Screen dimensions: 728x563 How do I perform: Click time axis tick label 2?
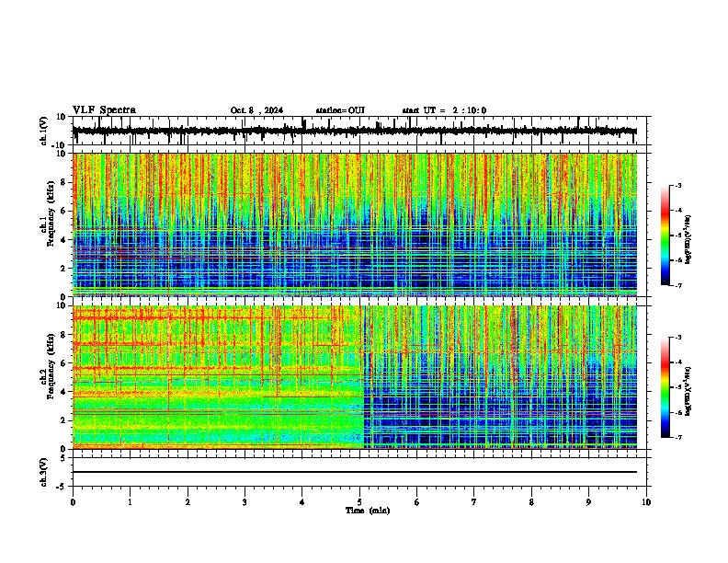(x=188, y=502)
